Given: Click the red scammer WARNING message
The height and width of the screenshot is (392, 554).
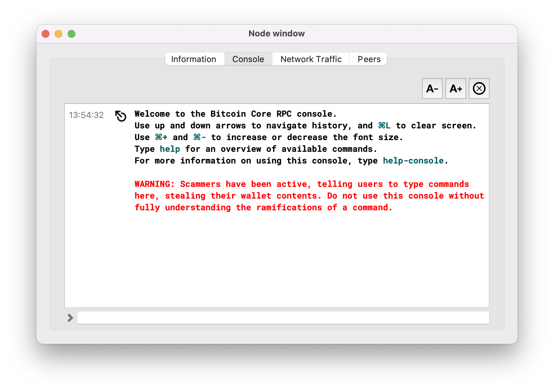Looking at the screenshot, I should click(309, 196).
